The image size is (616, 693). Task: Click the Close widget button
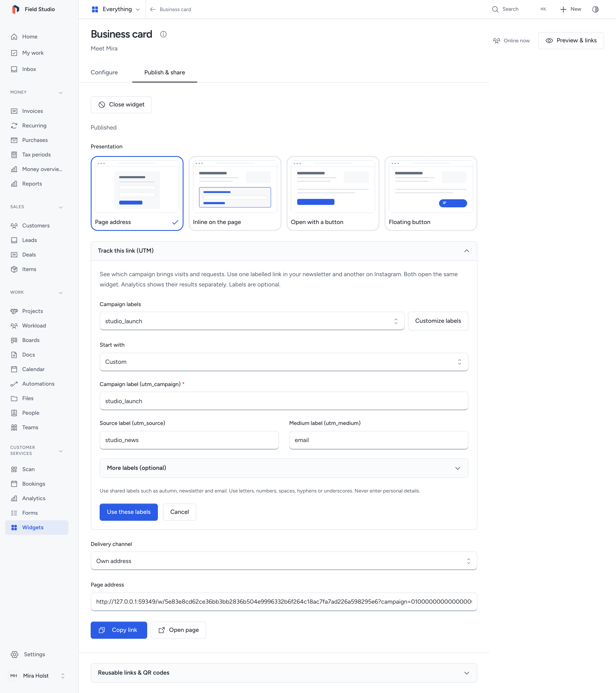pyautogui.click(x=121, y=105)
